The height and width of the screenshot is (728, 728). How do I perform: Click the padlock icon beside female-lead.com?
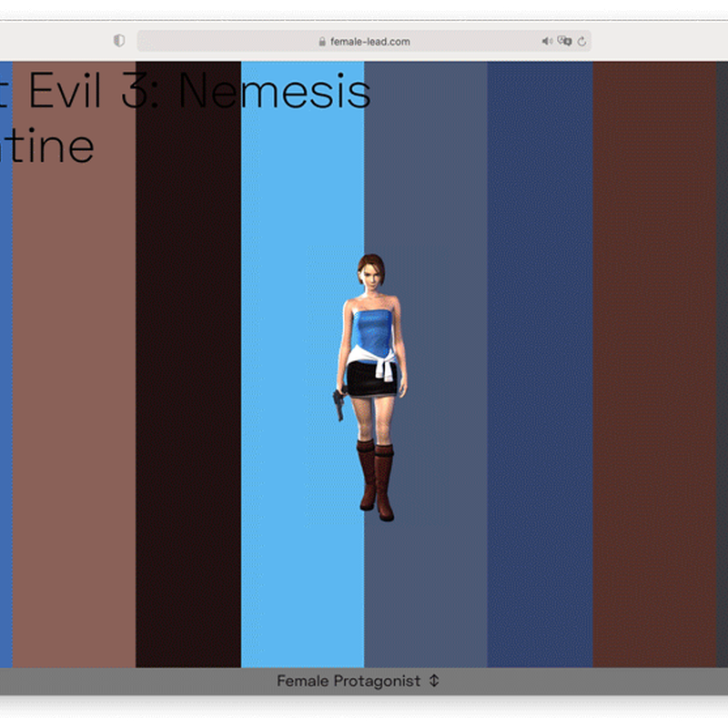[321, 42]
